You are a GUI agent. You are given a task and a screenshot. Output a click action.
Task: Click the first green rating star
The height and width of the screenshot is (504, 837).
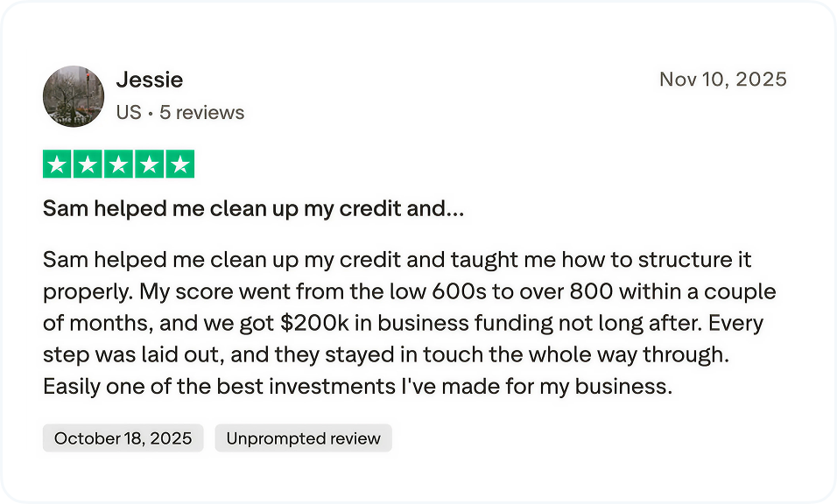(x=58, y=164)
